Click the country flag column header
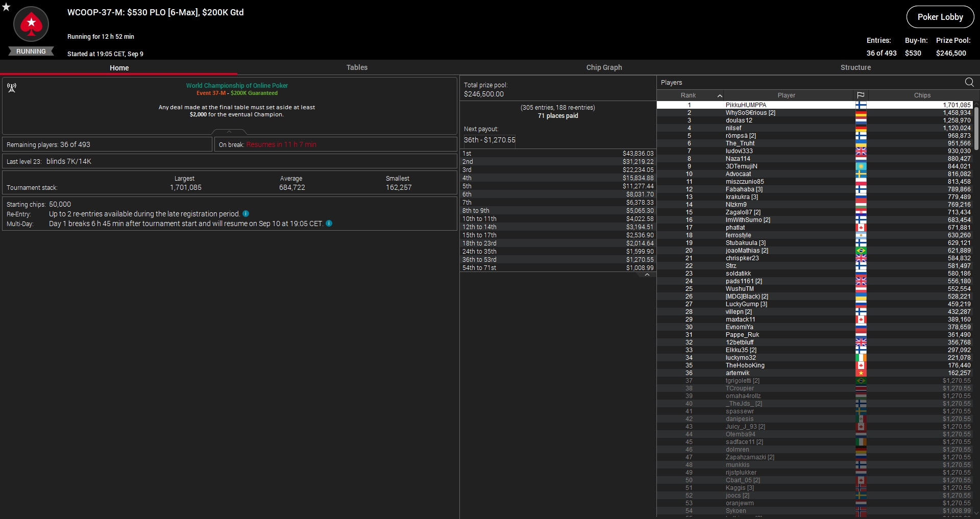Image resolution: width=980 pixels, height=519 pixels. pyautogui.click(x=861, y=95)
